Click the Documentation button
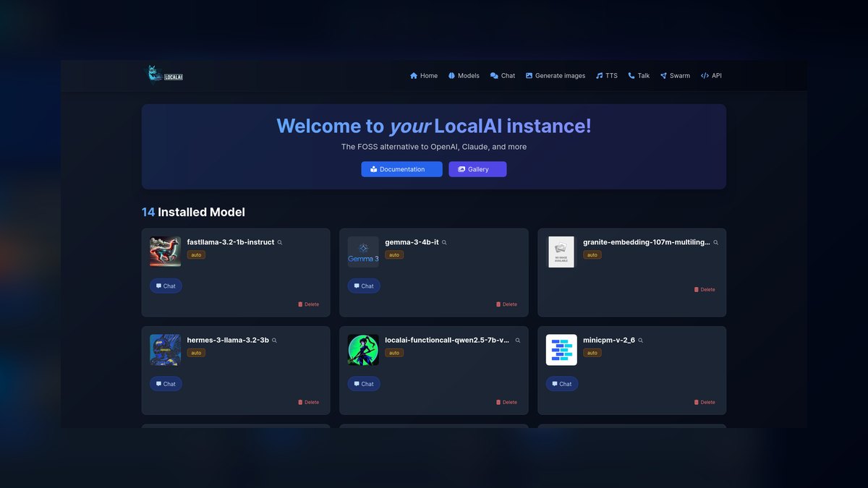This screenshot has width=868, height=488. [401, 169]
